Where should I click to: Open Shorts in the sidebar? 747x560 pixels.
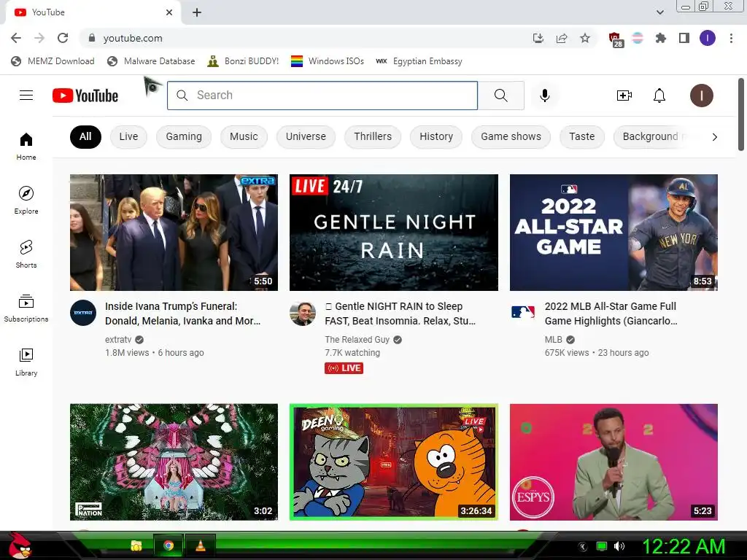pos(26,254)
